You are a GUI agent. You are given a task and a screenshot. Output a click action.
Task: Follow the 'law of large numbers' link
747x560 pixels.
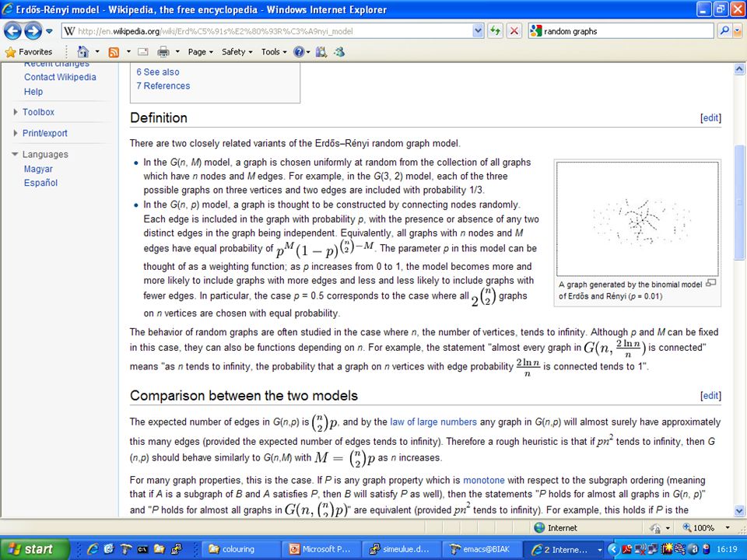click(433, 422)
